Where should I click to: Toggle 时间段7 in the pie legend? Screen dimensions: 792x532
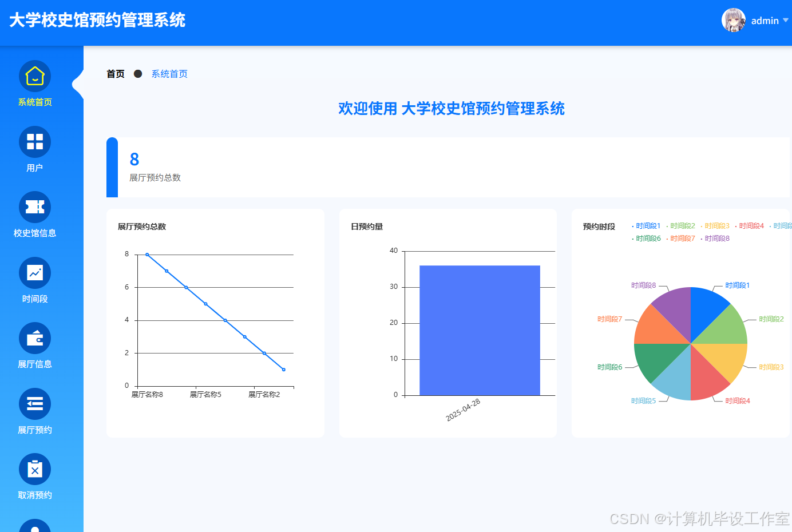point(680,239)
